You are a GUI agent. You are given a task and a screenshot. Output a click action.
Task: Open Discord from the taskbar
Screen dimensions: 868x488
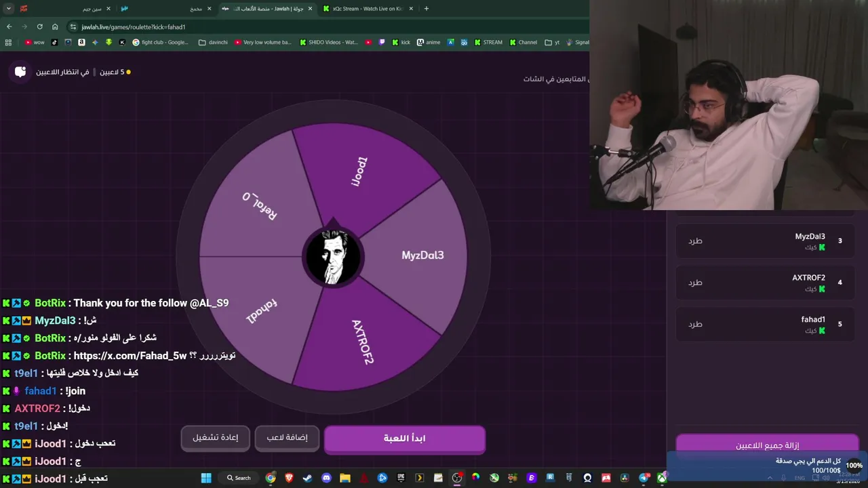click(326, 478)
